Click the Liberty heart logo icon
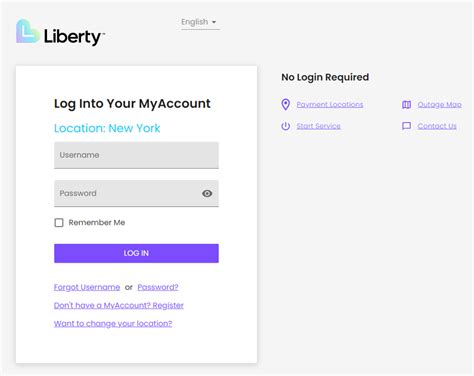Viewport: 474px width, 376px height. [x=28, y=31]
